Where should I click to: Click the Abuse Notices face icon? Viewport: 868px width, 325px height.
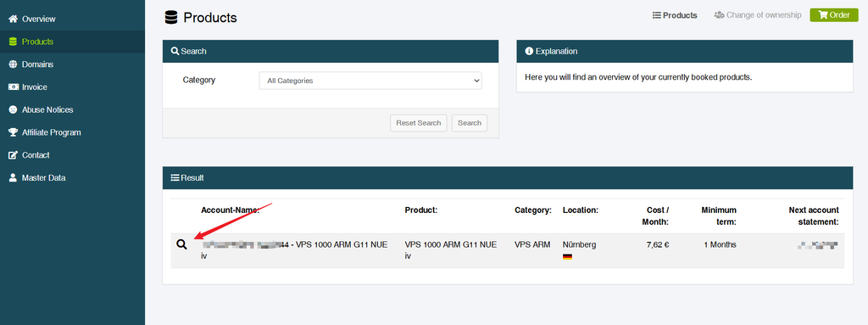point(14,109)
